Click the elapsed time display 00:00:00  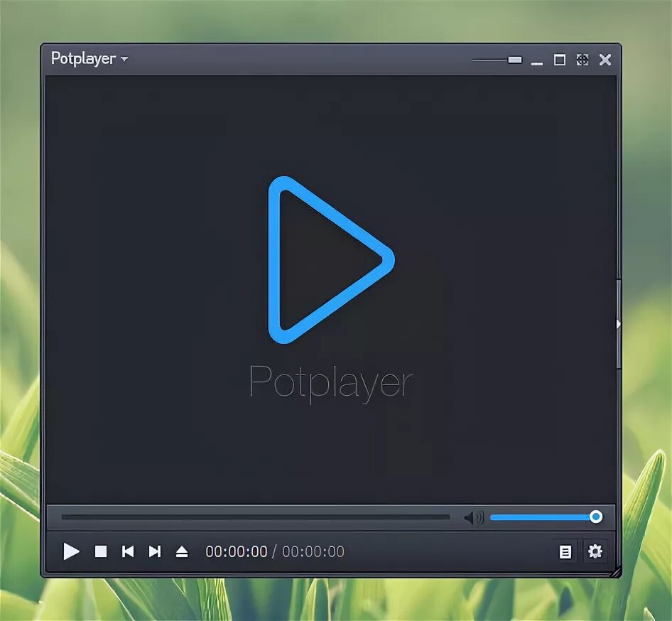click(x=234, y=551)
